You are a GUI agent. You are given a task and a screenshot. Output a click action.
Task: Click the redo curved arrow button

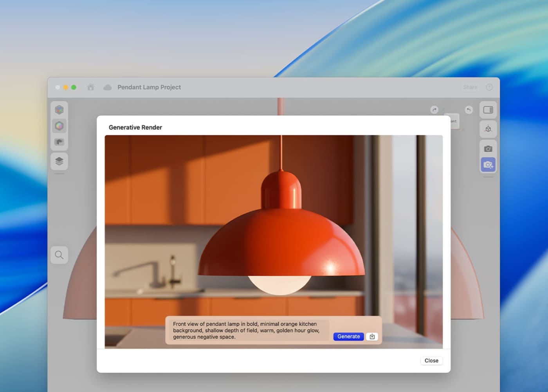point(434,110)
